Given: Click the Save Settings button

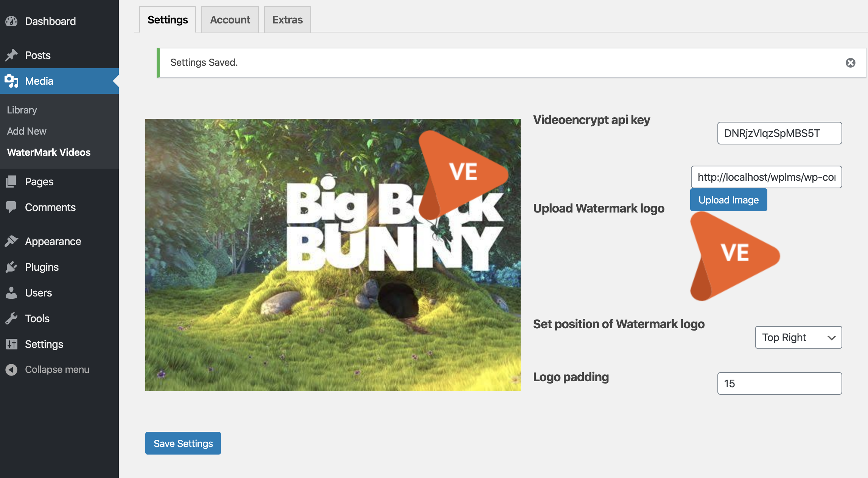Looking at the screenshot, I should click(183, 443).
